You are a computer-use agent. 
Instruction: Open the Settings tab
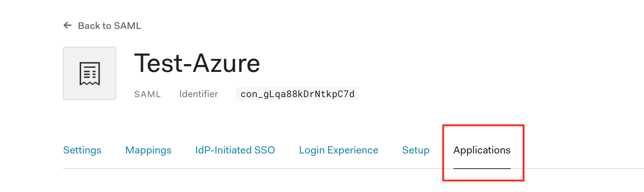(82, 150)
